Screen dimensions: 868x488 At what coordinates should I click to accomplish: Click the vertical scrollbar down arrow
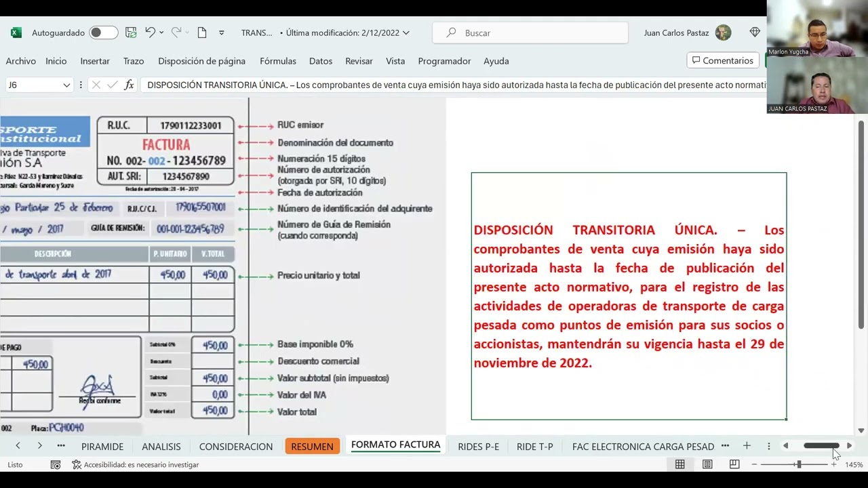(861, 430)
